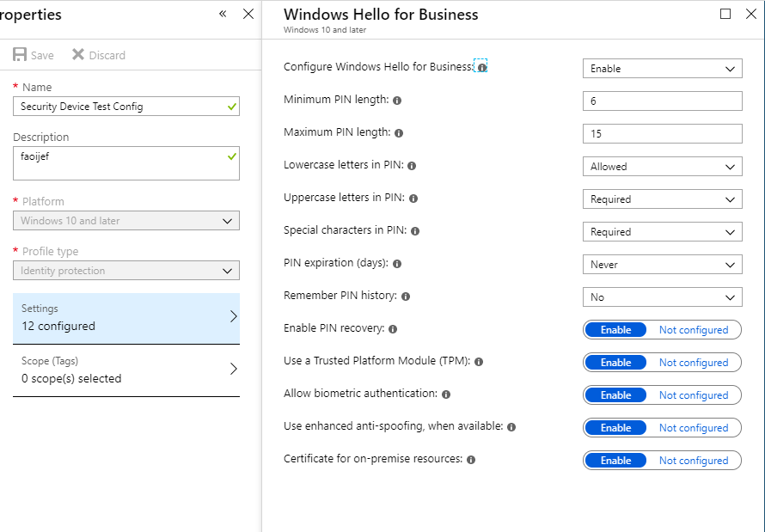Click the Discard X icon
The width and height of the screenshot is (765, 532).
click(x=78, y=55)
